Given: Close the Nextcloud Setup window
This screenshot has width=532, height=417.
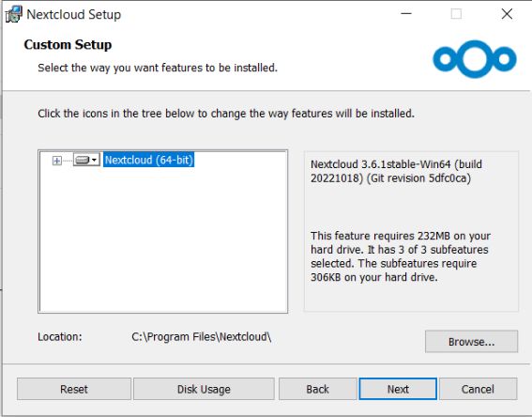Looking at the screenshot, I should coord(507,14).
